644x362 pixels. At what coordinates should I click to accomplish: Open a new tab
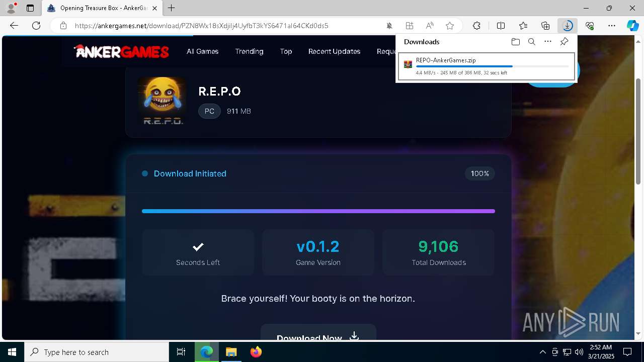(172, 8)
